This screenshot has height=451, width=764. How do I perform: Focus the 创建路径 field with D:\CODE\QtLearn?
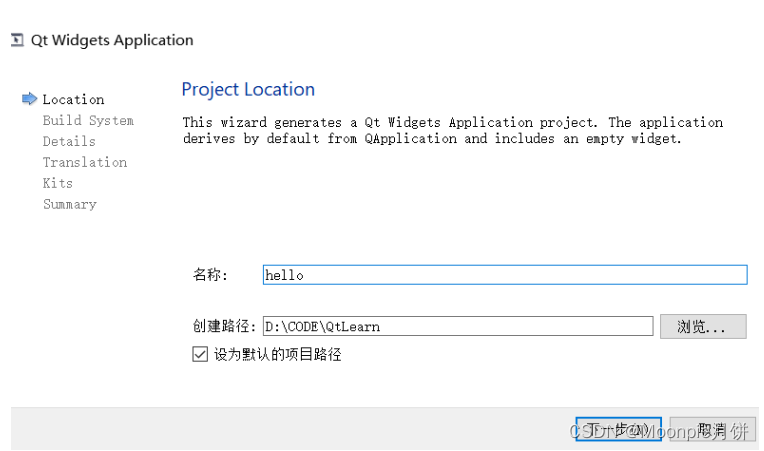click(458, 326)
